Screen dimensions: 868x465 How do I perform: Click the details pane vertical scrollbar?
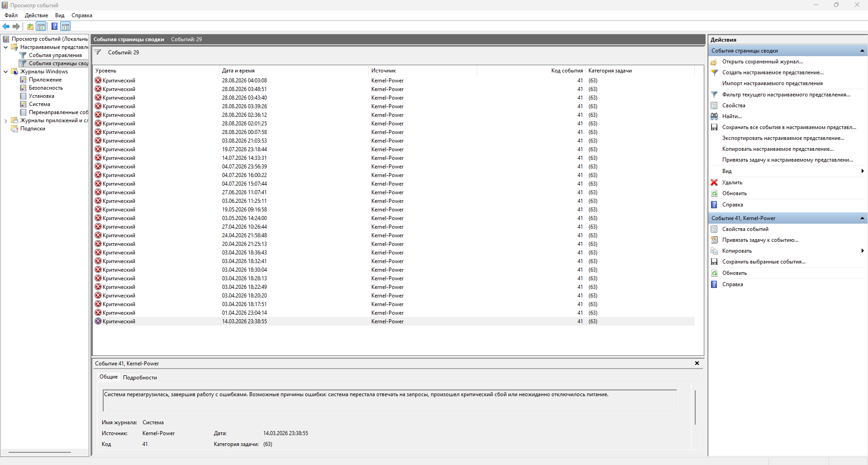pos(695,407)
